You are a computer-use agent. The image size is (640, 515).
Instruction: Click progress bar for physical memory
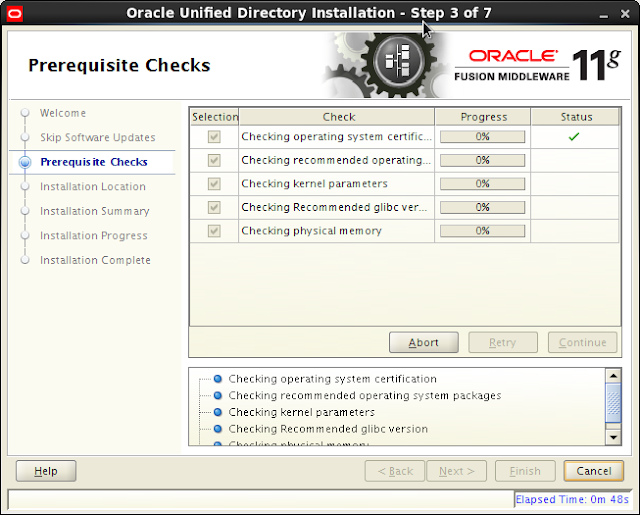tap(482, 231)
